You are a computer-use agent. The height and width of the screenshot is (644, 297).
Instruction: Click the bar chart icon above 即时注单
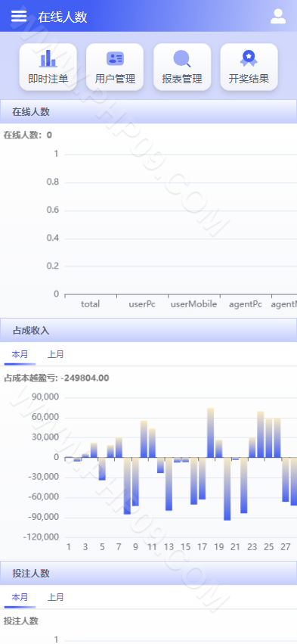pyautogui.click(x=48, y=58)
